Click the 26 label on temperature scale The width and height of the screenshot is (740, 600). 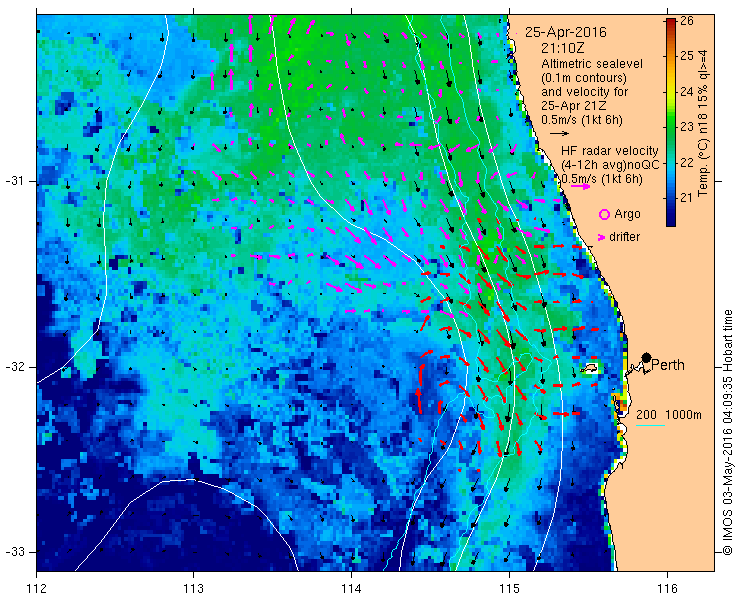pyautogui.click(x=687, y=22)
